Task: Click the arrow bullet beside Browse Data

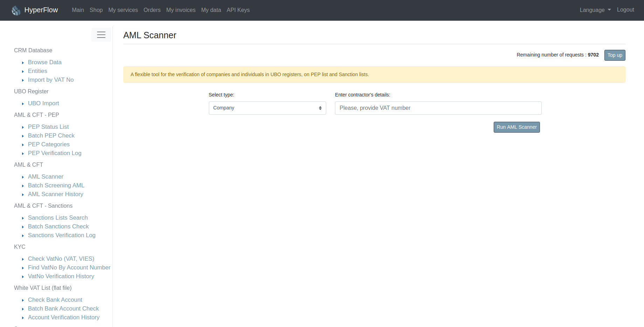Action: [x=23, y=62]
